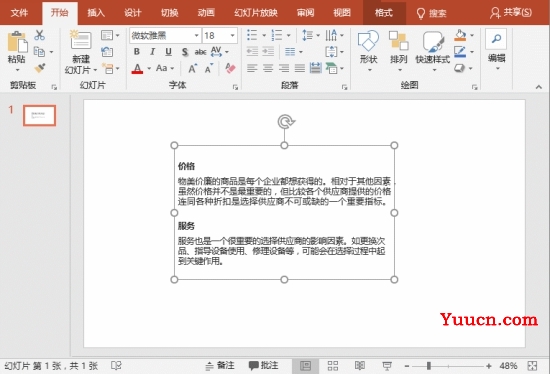This screenshot has height=374, width=550.
Task: Open font size 18 dropdown
Action: point(232,35)
